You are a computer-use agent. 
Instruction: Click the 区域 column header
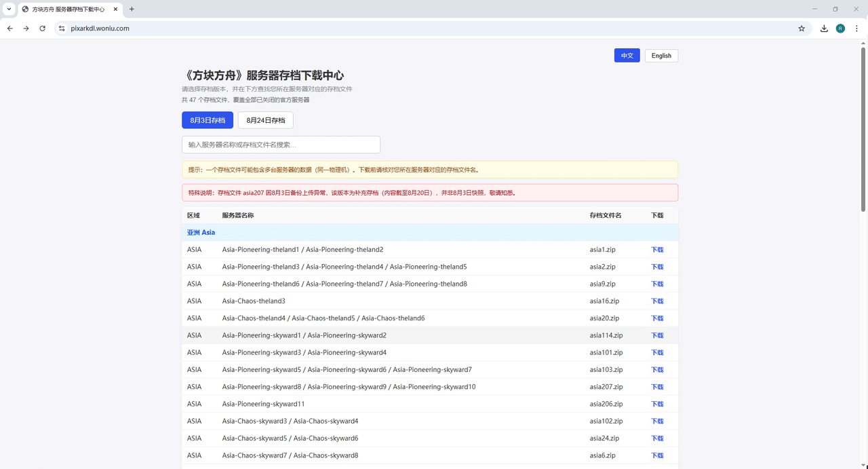[194, 215]
